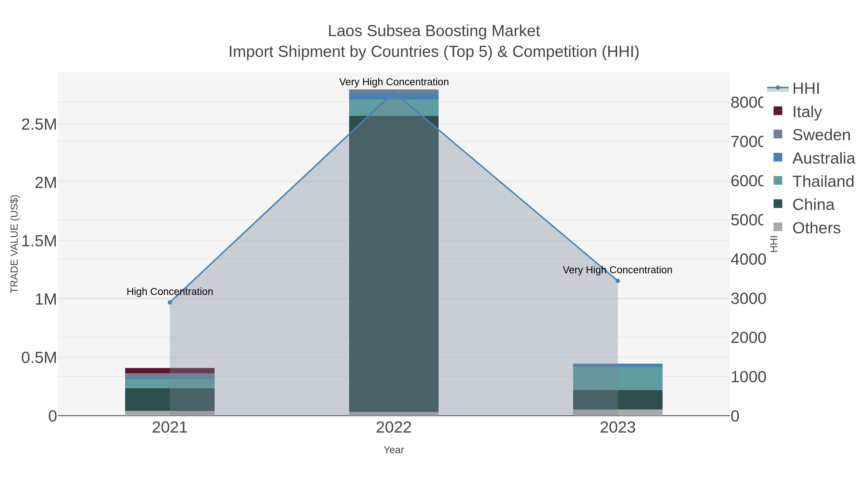
Task: Toggle the Italy legend entry
Action: pos(798,112)
